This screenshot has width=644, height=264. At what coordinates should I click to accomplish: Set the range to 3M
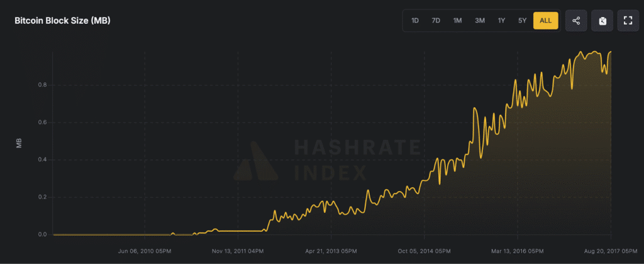(x=480, y=21)
